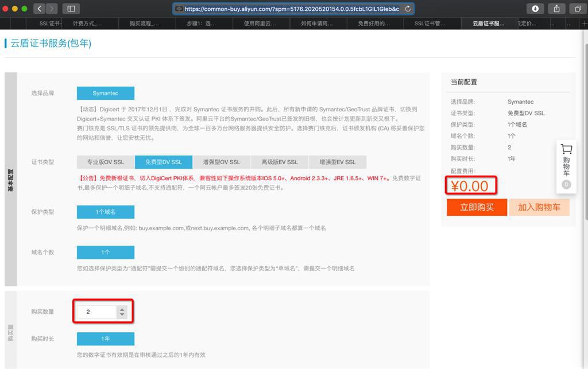The height and width of the screenshot is (369, 588).
Task: Show all tabs with the tab overview icon
Action: [x=578, y=9]
